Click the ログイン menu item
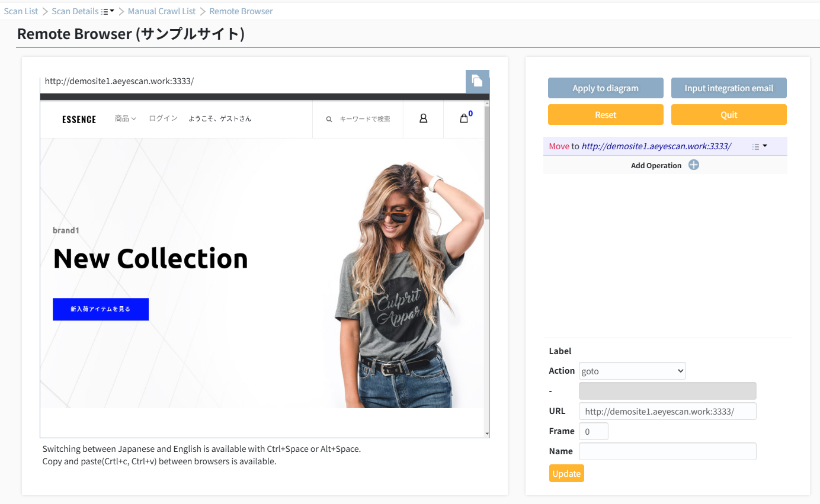Viewport: 820px width, 504px height. click(x=163, y=118)
